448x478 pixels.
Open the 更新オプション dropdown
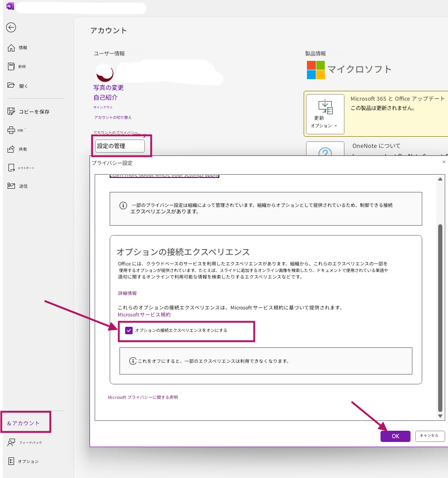click(x=325, y=114)
